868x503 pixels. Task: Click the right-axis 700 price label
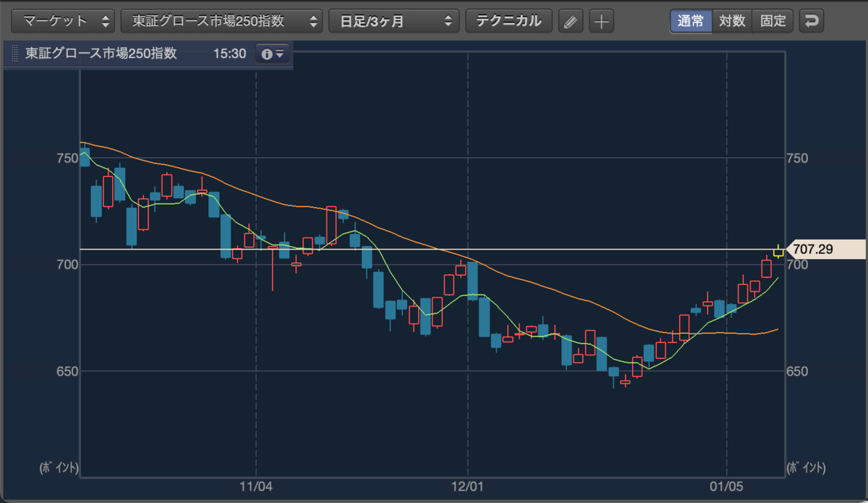[798, 265]
